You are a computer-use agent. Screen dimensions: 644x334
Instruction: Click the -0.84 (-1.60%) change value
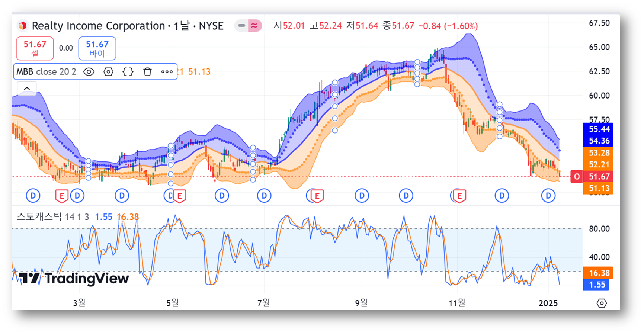click(448, 26)
